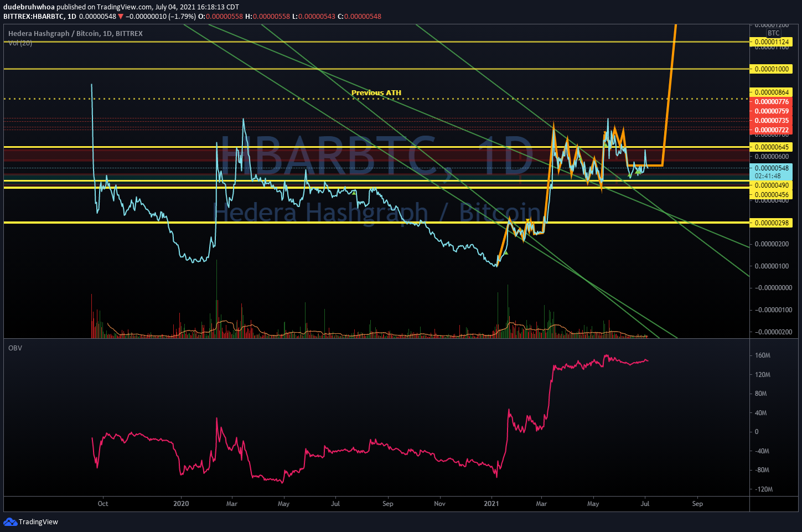Click the TradingView wordmark text at bottom
Viewport: 802px width, 532px height.
[38, 522]
